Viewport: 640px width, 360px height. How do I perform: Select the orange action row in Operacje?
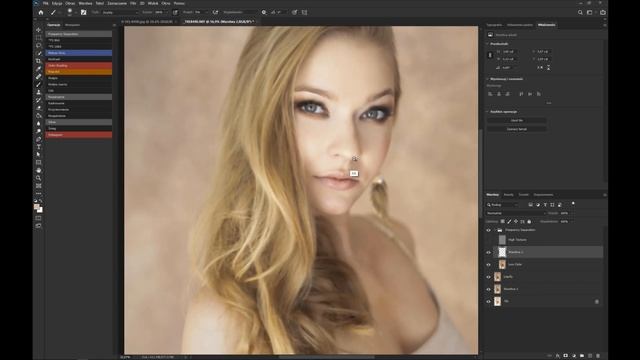coord(79,72)
